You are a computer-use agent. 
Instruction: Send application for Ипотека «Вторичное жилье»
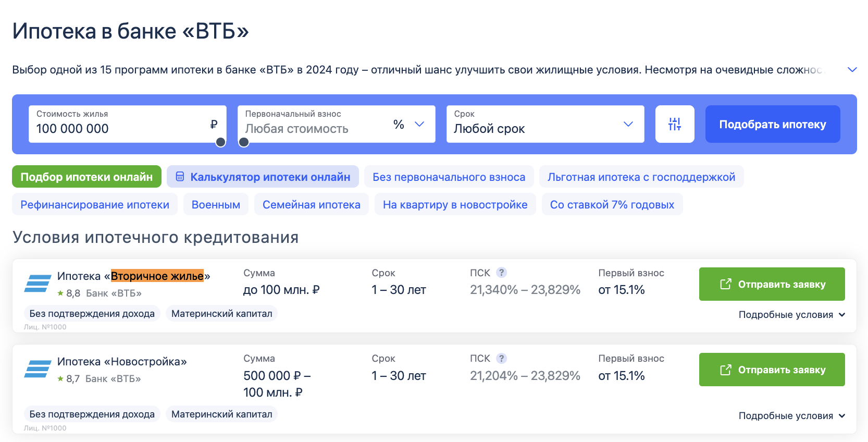772,284
